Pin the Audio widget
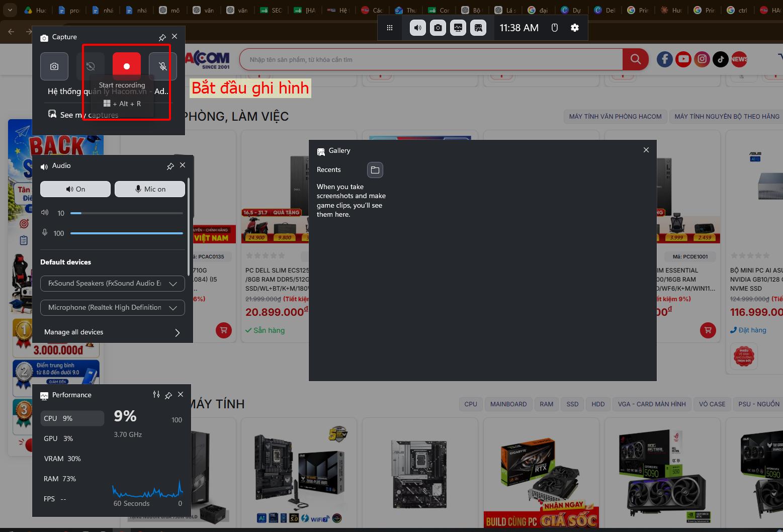The image size is (783, 532). click(170, 166)
